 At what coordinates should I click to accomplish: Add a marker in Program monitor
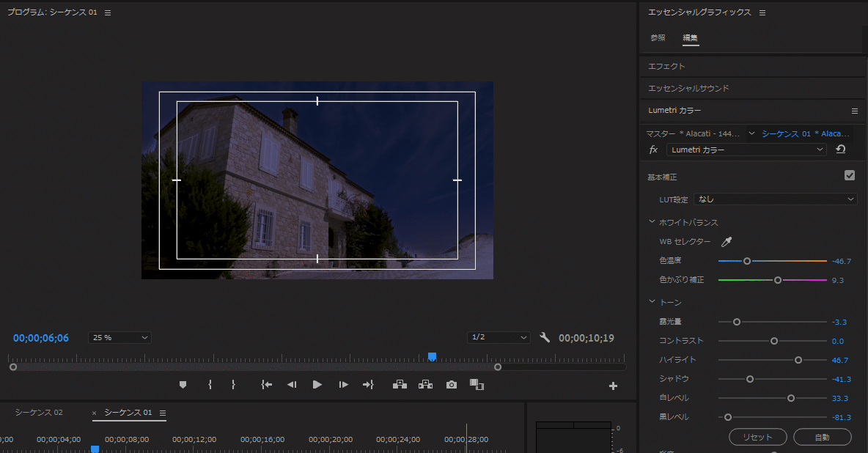183,385
